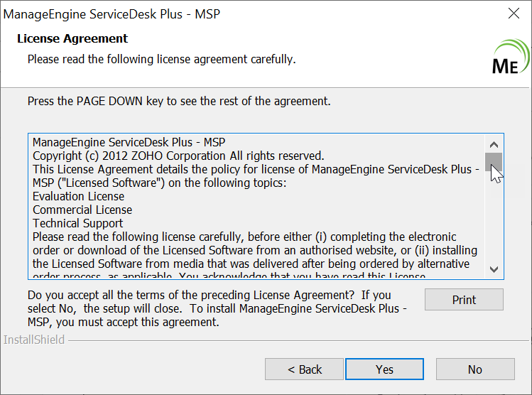The height and width of the screenshot is (395, 532).
Task: Click the "Do you accept all the terms" question
Action: coord(210,294)
